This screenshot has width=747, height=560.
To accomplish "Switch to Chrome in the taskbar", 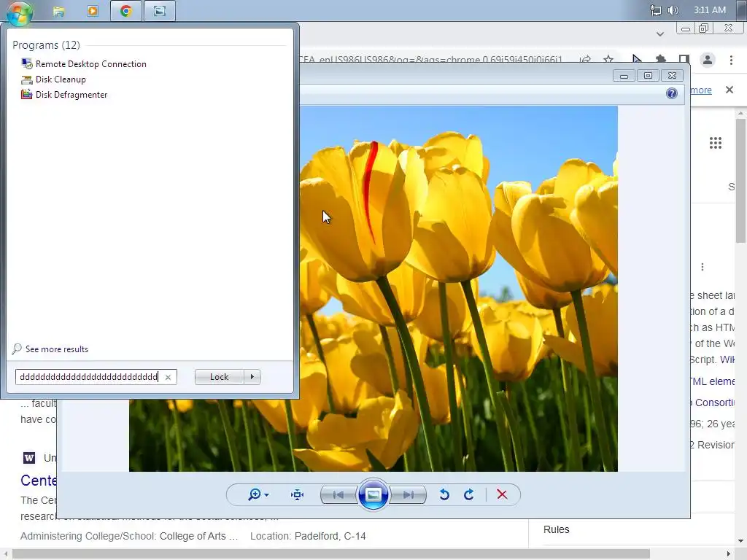I will [x=125, y=11].
